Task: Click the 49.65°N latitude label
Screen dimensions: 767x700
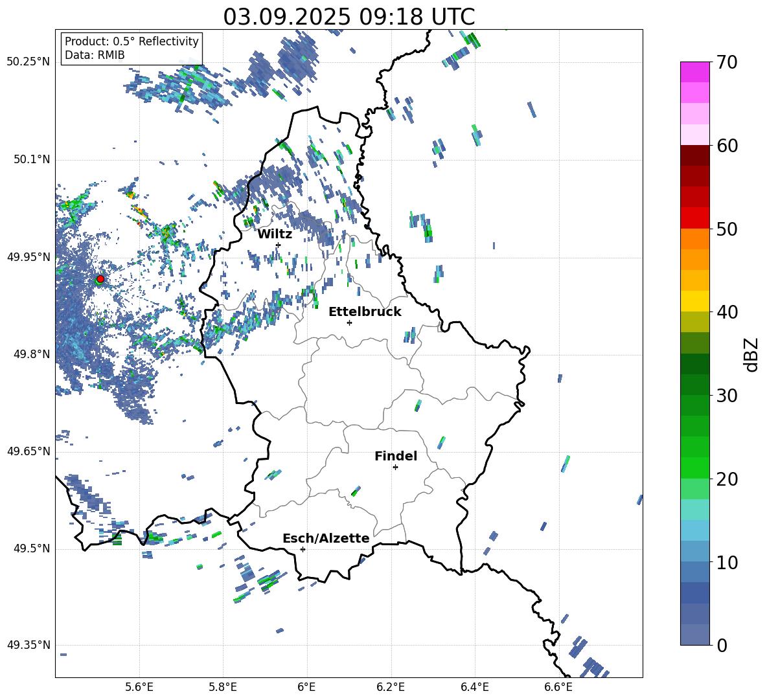Action: point(29,451)
